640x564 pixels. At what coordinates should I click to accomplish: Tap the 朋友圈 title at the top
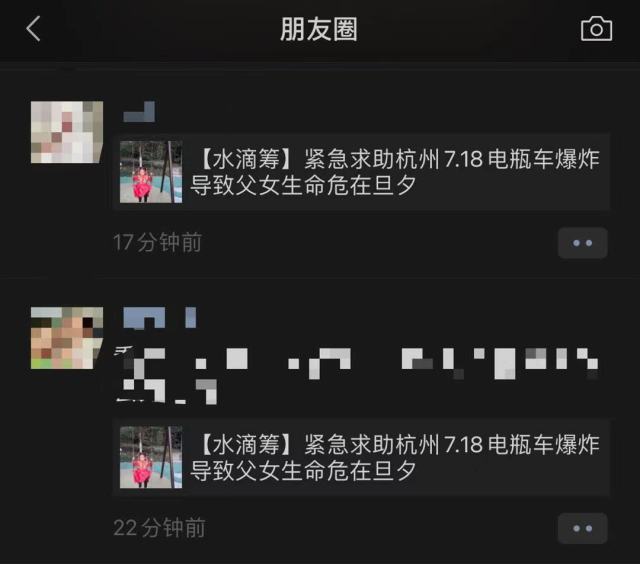click(319, 29)
